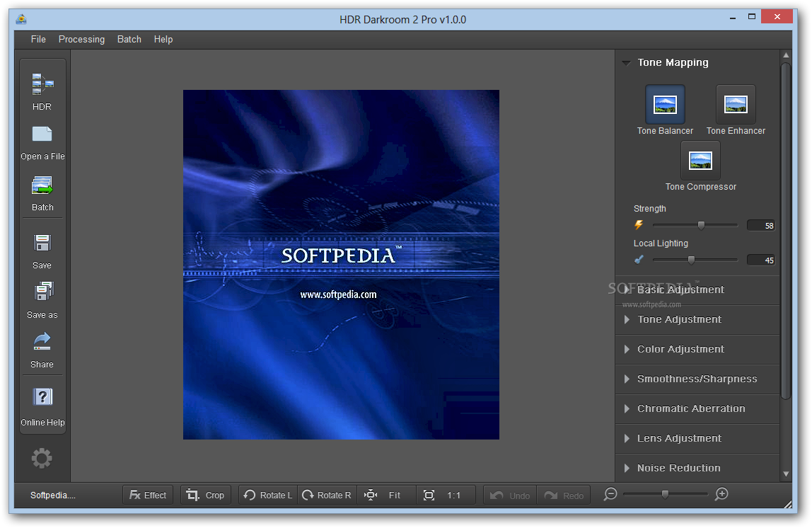Adjust the zoom level slider
This screenshot has height=528, width=812.
[665, 494]
